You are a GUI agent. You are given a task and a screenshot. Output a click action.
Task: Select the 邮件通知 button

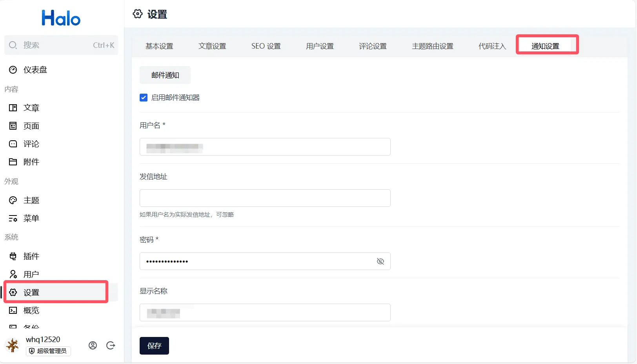(165, 75)
